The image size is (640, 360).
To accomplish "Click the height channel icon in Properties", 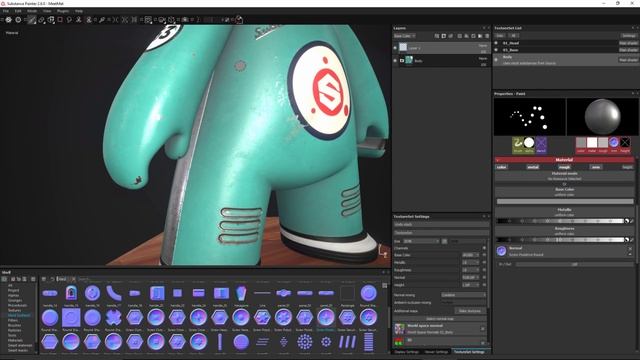I will pyautogui.click(x=625, y=144).
